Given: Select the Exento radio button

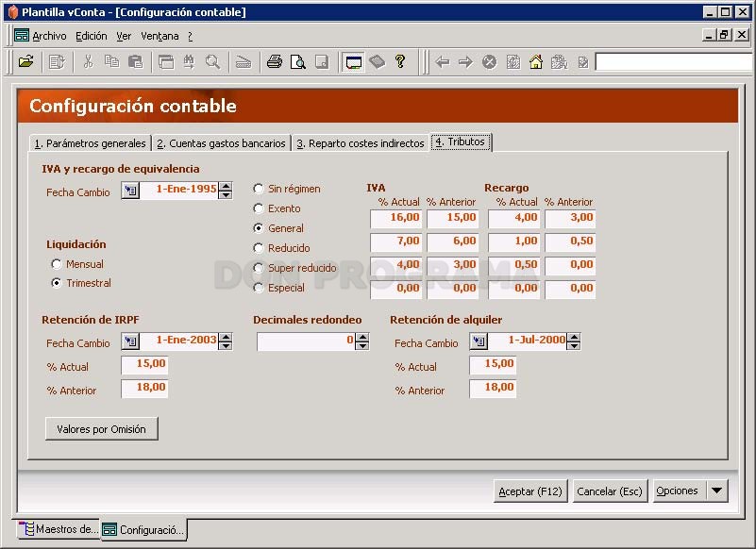Looking at the screenshot, I should click(x=259, y=208).
